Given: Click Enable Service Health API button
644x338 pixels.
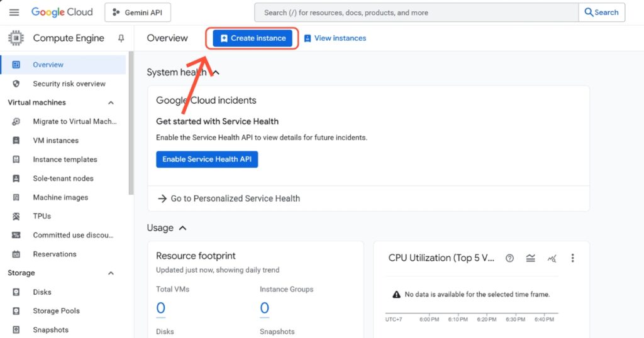Looking at the screenshot, I should pyautogui.click(x=207, y=160).
